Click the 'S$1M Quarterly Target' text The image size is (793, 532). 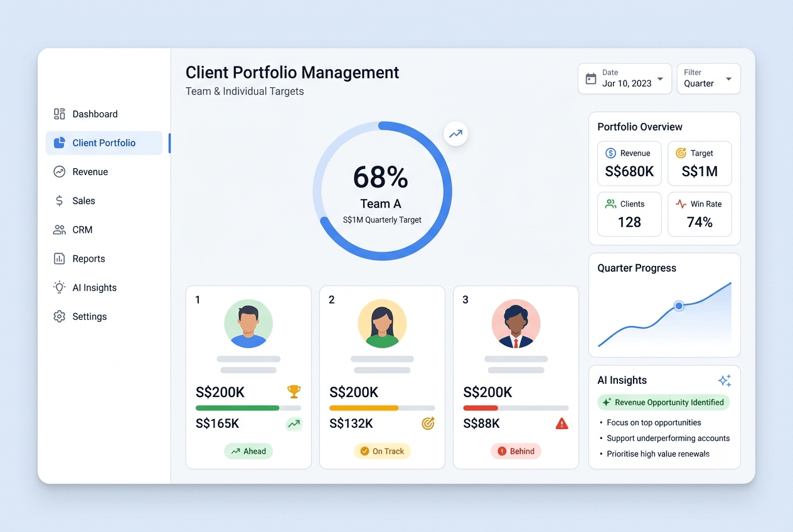382,220
